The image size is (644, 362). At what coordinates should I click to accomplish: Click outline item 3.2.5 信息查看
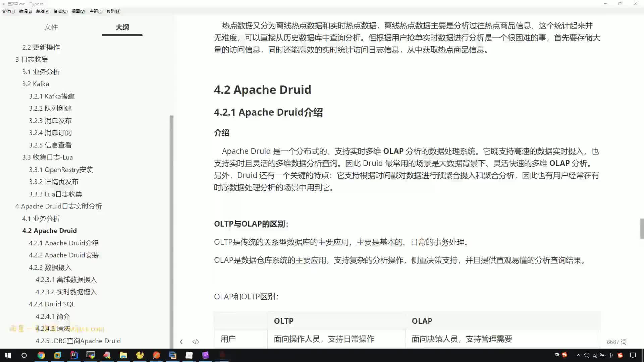[x=50, y=145]
